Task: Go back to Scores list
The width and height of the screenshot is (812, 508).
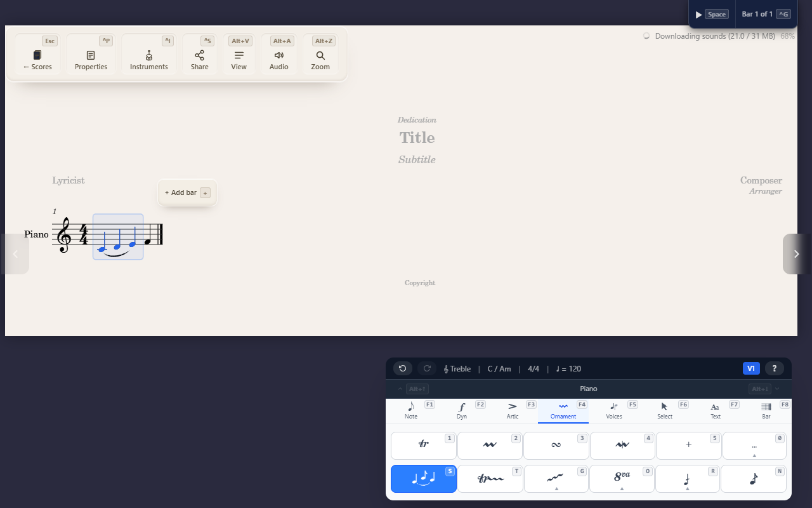Action: click(38, 55)
